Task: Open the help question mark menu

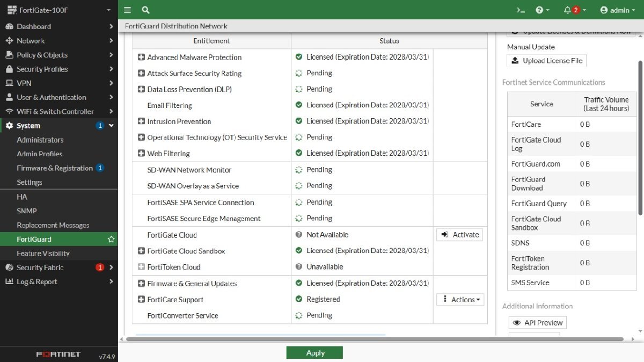Action: [x=543, y=10]
